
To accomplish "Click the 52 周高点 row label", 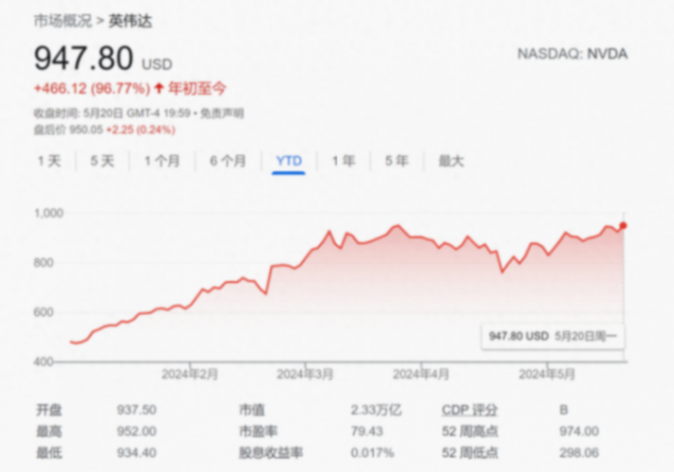I will click(470, 431).
